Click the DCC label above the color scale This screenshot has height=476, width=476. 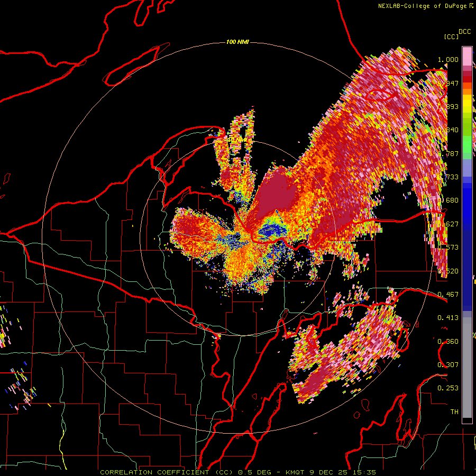tap(464, 31)
